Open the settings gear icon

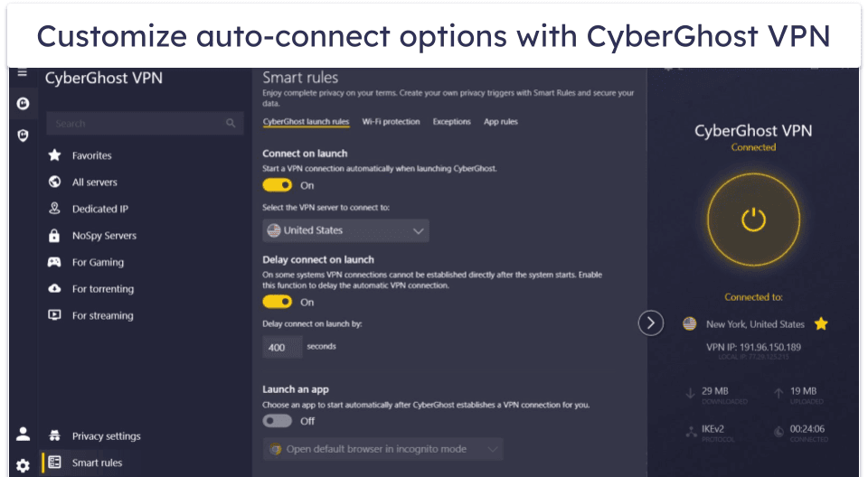pyautogui.click(x=23, y=465)
